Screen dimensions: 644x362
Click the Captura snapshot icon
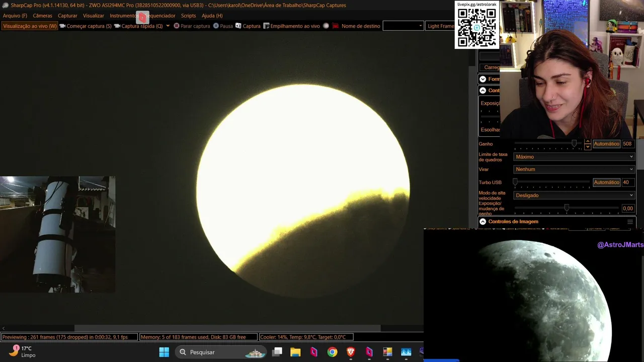pos(238,26)
